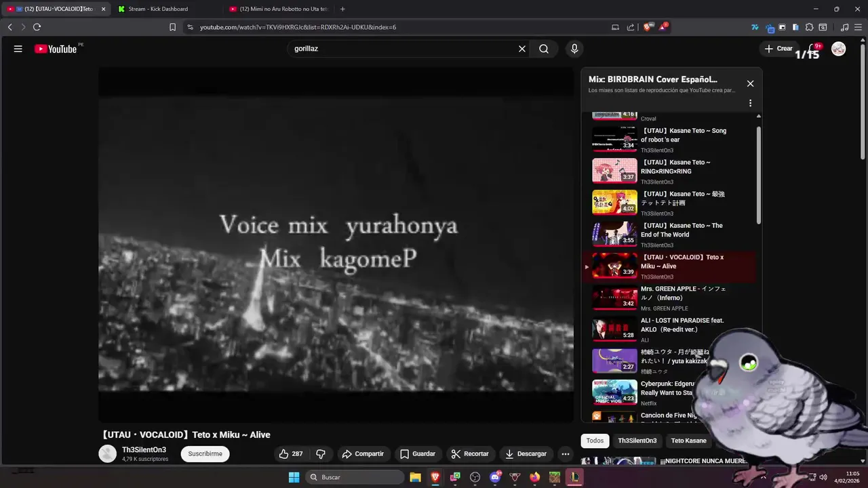Open the Th3SilentOn3 channel avatar

point(107,454)
